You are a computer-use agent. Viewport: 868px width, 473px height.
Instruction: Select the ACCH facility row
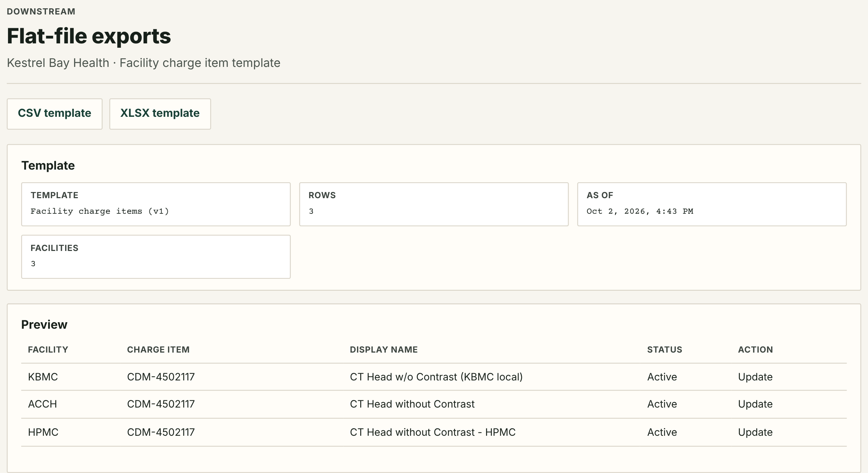[x=434, y=404]
